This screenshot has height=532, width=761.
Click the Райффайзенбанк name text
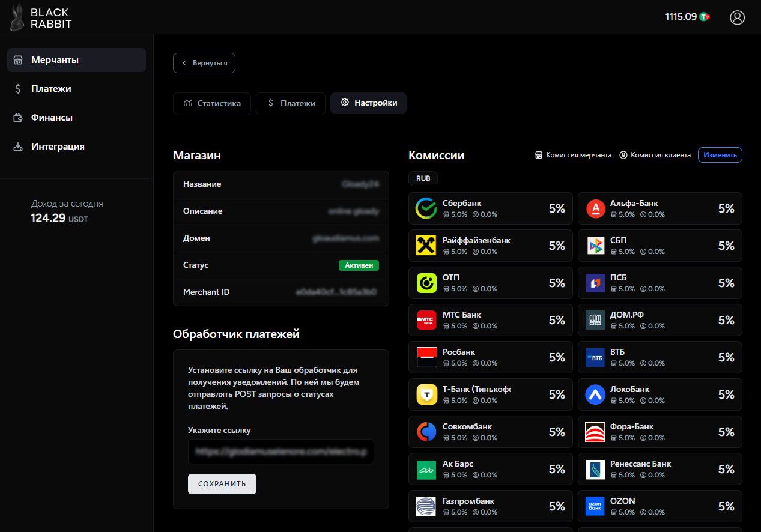(x=476, y=240)
